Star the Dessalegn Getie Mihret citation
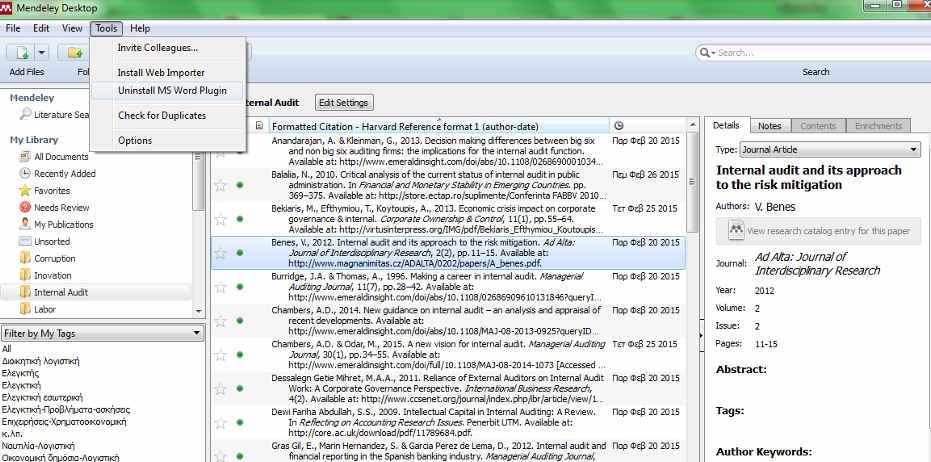Screen dimensions: 931x462 point(220,389)
